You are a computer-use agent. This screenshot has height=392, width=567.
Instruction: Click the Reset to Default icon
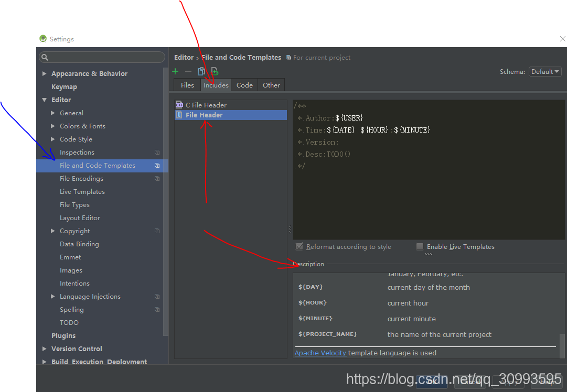coord(215,71)
